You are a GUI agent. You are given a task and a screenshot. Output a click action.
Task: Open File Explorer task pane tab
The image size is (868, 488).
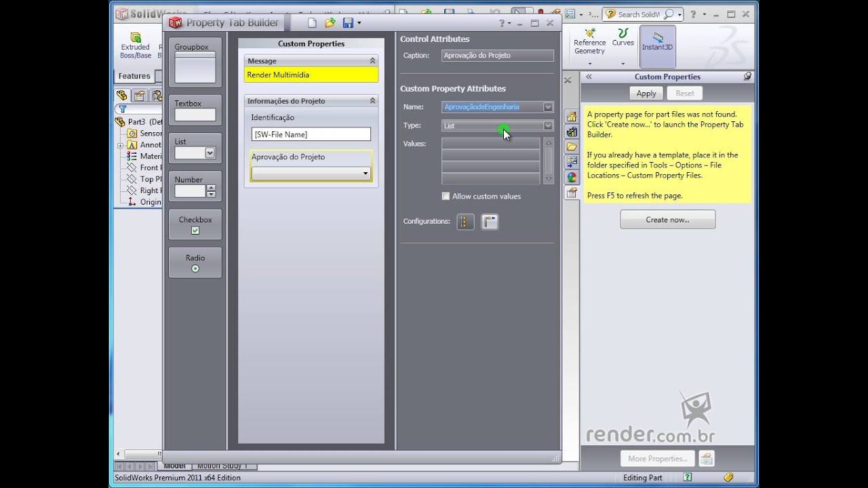click(572, 146)
